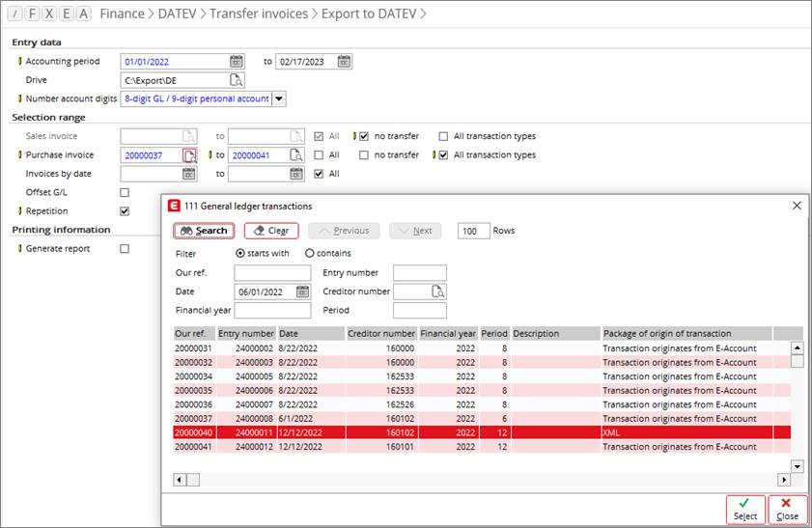
Task: Open calendar for Invoices by date start
Action: click(189, 174)
